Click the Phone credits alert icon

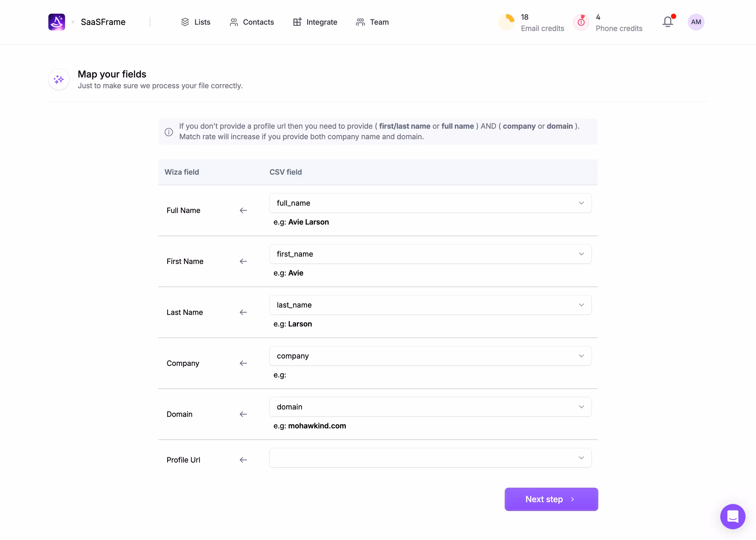coord(581,22)
